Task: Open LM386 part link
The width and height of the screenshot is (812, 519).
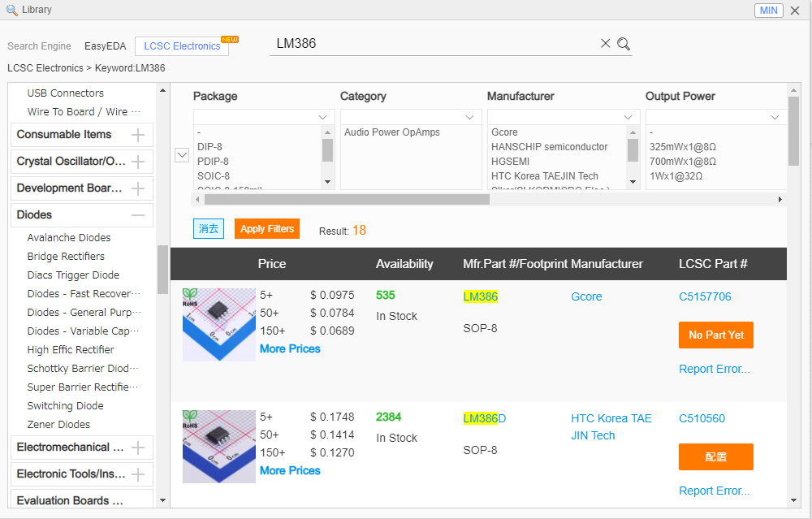Action: [481, 296]
